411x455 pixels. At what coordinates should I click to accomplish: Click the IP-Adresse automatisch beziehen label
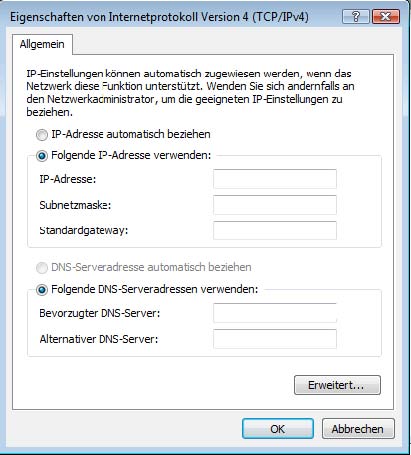point(131,134)
